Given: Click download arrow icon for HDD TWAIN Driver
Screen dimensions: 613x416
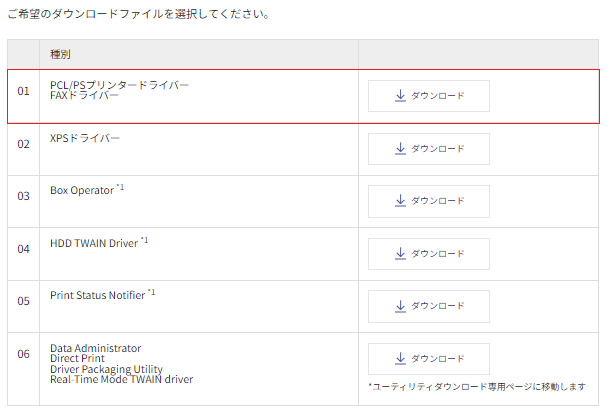Looking at the screenshot, I should (400, 254).
